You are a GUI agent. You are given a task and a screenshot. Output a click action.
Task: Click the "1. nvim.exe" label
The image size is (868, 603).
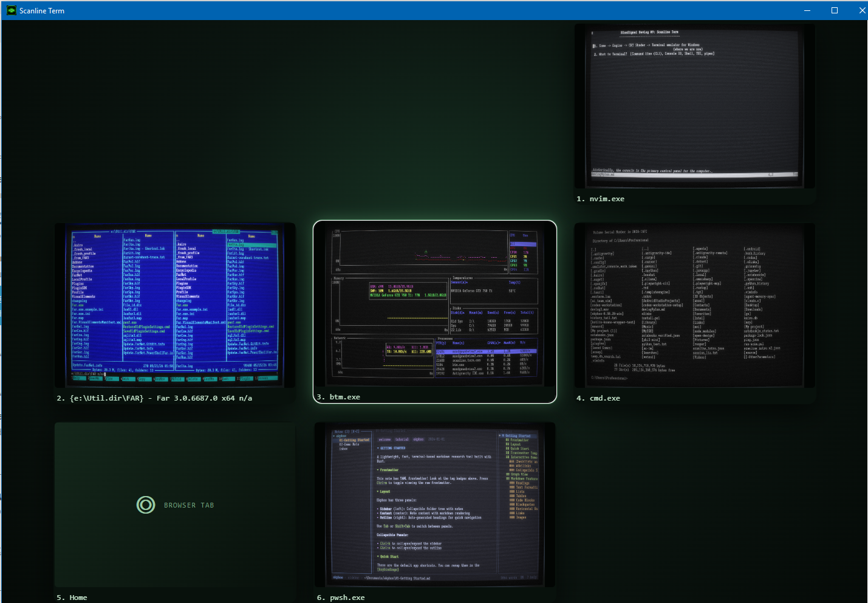pyautogui.click(x=601, y=199)
